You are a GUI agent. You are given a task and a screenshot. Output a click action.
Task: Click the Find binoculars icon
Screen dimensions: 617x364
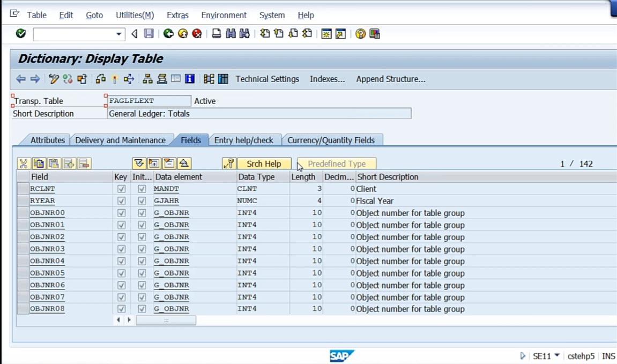(x=231, y=34)
